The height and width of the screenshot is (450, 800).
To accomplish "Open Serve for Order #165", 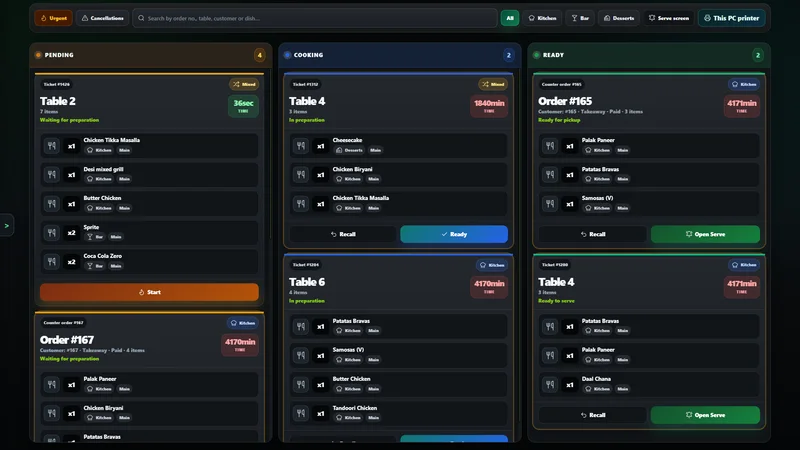I will click(x=705, y=234).
